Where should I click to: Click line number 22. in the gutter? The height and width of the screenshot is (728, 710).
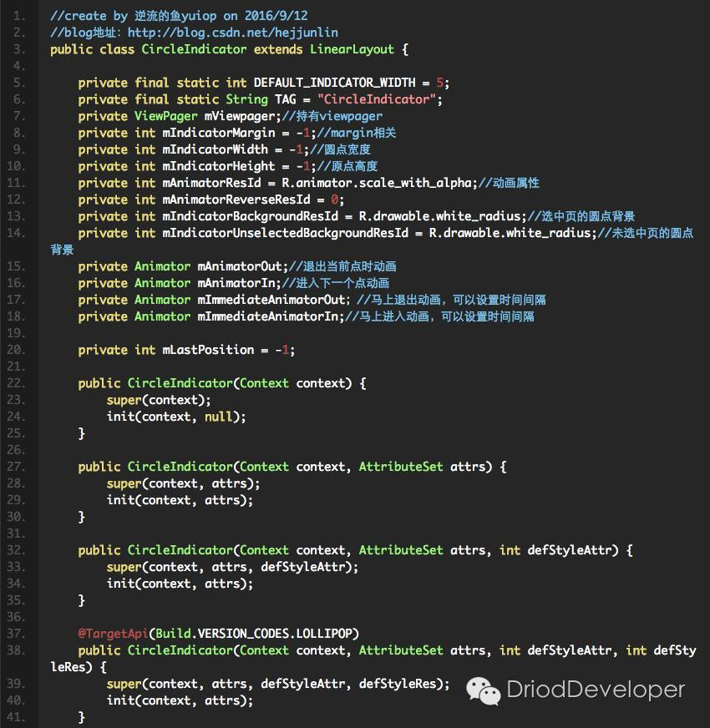tap(16, 383)
